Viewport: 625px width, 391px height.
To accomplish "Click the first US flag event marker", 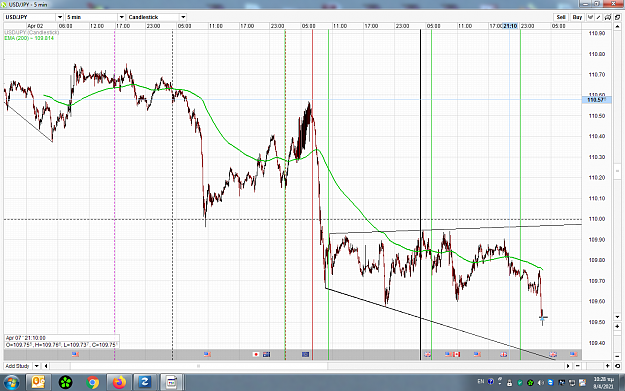I will click(x=75, y=354).
